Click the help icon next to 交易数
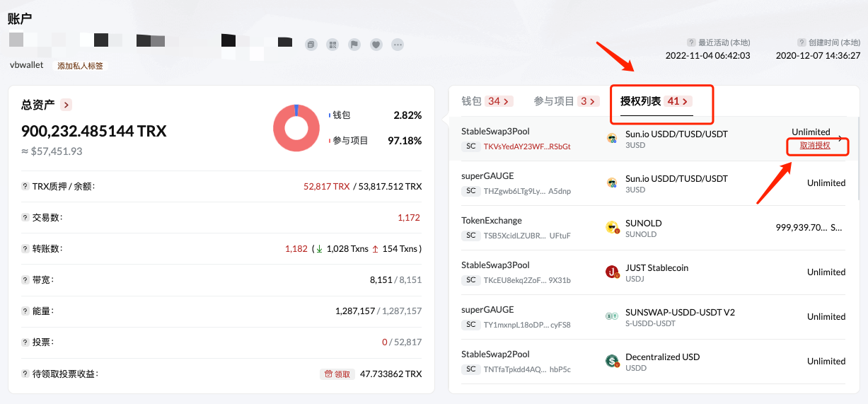This screenshot has height=404, width=868. click(25, 218)
